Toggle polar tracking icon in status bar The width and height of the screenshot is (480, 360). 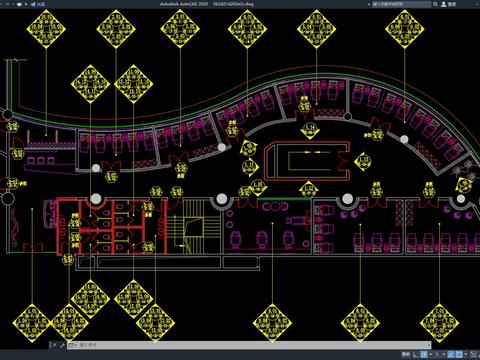tap(438, 354)
